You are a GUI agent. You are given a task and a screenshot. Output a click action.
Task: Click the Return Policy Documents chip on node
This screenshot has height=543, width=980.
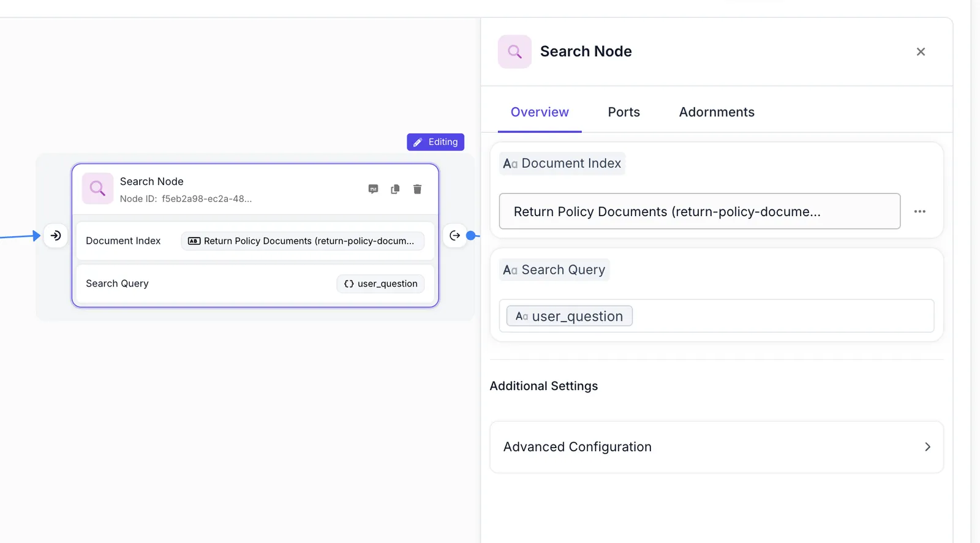[303, 241]
